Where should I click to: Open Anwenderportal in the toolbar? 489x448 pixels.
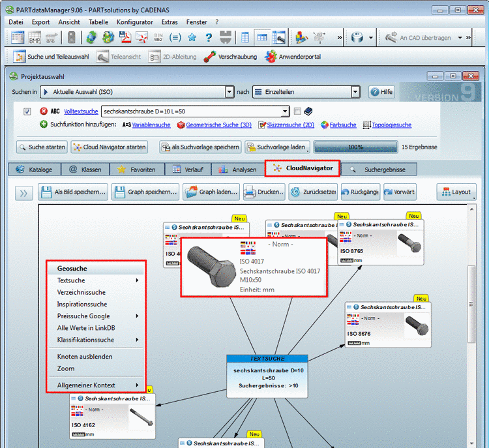[x=292, y=57]
